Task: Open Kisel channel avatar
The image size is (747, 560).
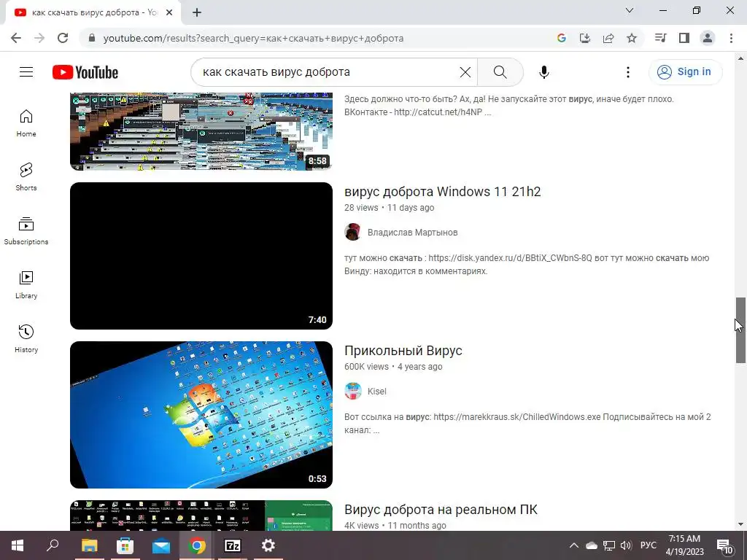Action: (352, 391)
